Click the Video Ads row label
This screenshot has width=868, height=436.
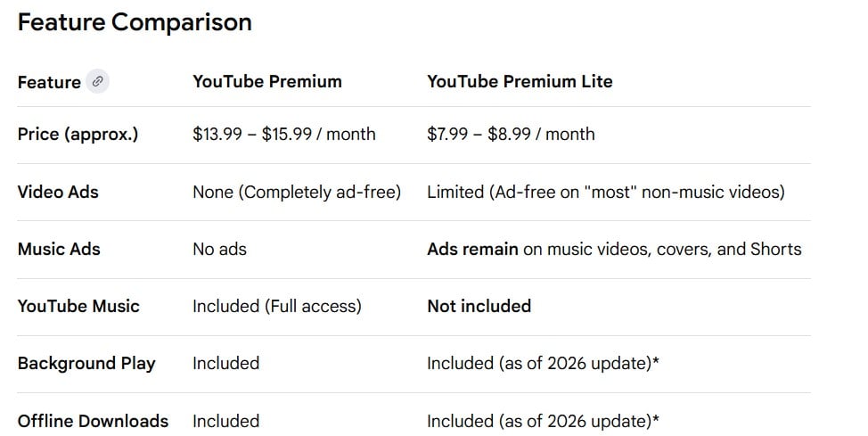tap(58, 192)
